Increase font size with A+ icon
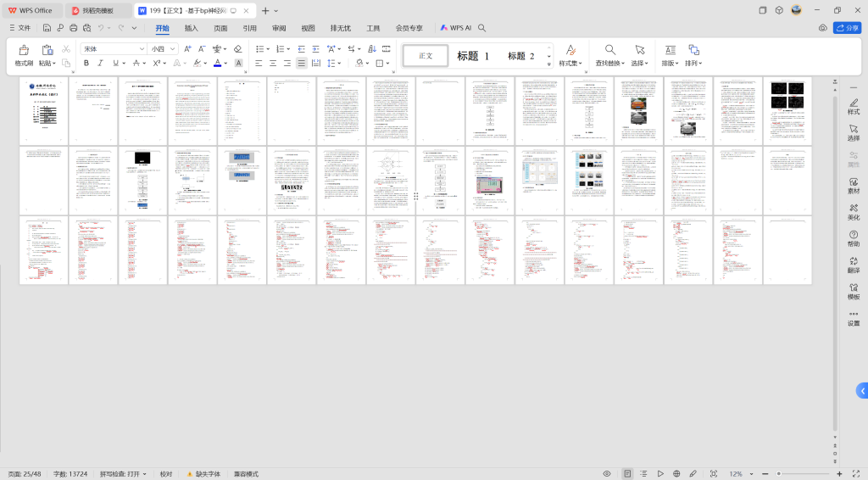The width and height of the screenshot is (868, 480). [x=187, y=49]
